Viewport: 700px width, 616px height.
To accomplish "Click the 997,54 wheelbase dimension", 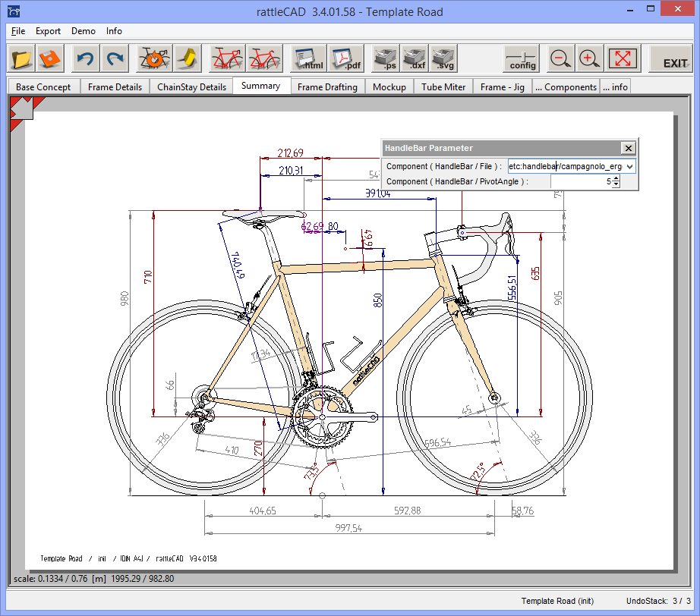I will [x=348, y=528].
